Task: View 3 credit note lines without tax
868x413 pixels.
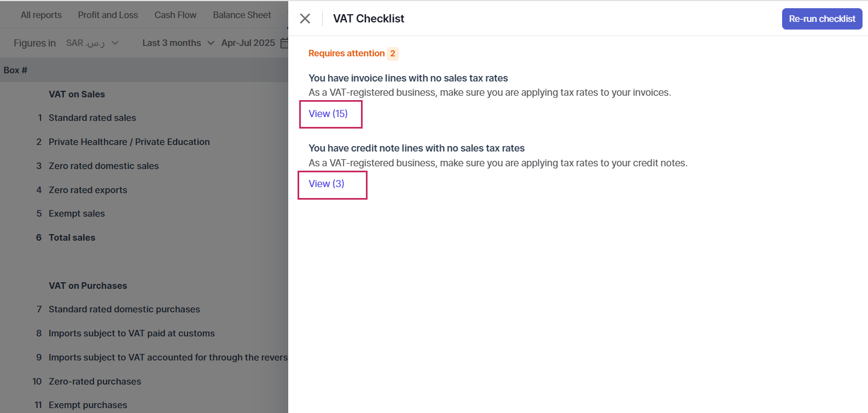Action: (327, 184)
